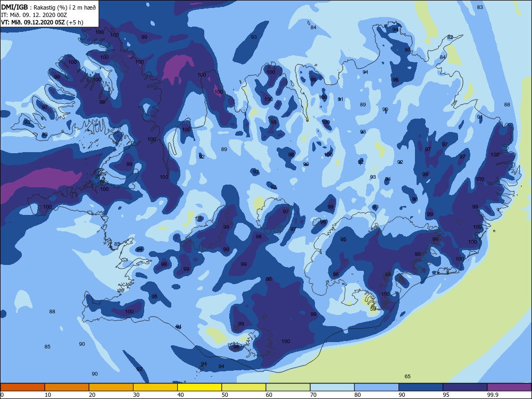Viewport: 532px width, 399px height.
Task: Select the pale yellow 50–60 legend swatch
Action: (x=244, y=387)
